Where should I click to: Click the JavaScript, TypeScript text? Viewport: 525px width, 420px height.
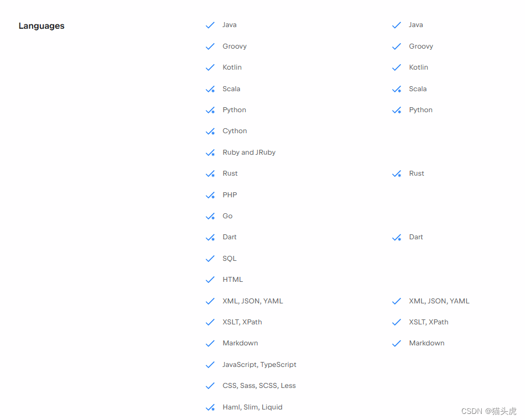(x=259, y=365)
